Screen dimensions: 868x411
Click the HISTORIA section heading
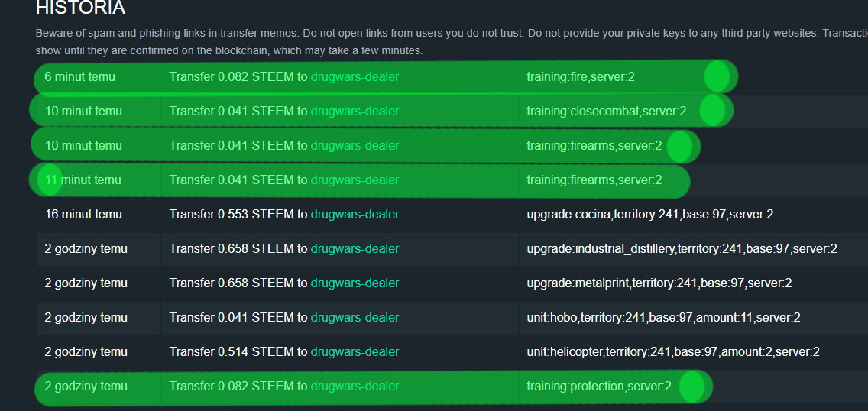(x=80, y=8)
